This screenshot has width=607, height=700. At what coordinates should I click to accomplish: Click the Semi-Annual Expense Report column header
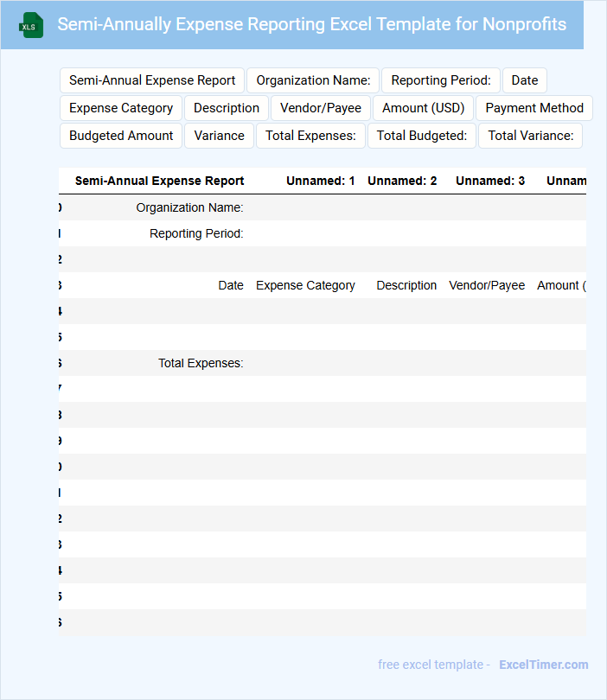[x=159, y=181]
